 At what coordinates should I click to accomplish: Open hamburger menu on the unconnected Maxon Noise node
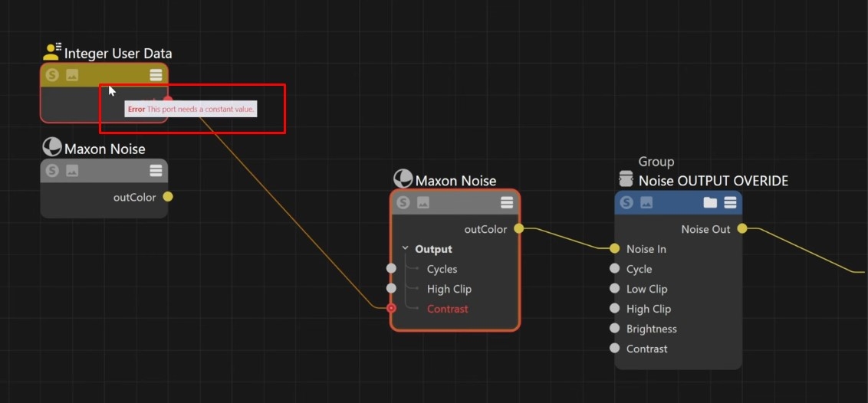156,171
